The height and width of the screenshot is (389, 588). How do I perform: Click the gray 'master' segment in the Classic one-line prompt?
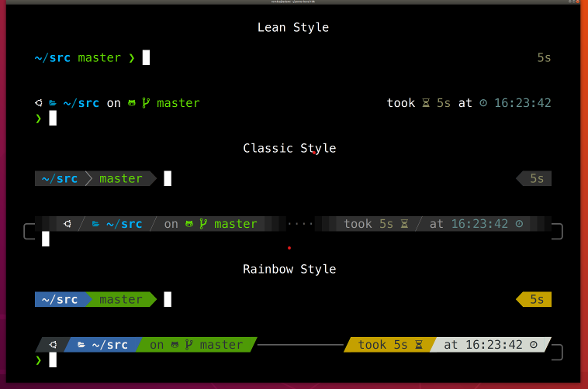pos(121,178)
